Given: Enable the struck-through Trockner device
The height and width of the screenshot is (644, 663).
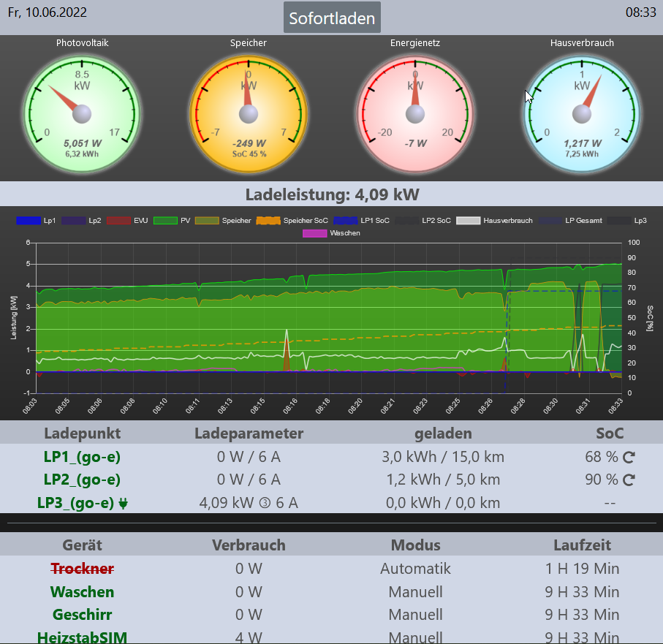Looking at the screenshot, I should (82, 569).
